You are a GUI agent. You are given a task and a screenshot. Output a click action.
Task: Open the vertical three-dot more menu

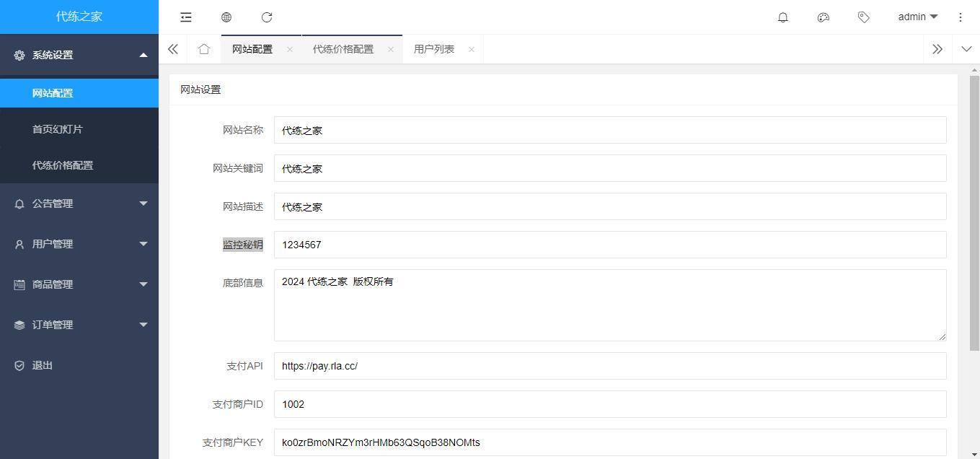click(x=961, y=17)
